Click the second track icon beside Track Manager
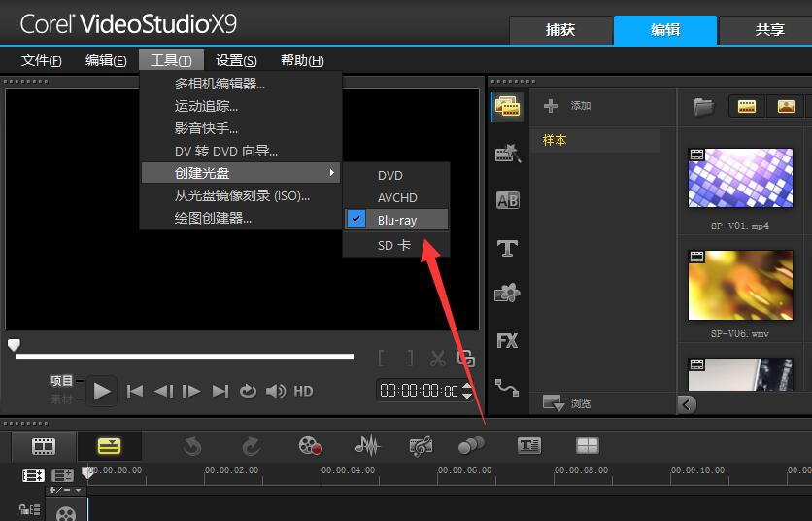The height and width of the screenshot is (521, 812). pyautogui.click(x=63, y=475)
